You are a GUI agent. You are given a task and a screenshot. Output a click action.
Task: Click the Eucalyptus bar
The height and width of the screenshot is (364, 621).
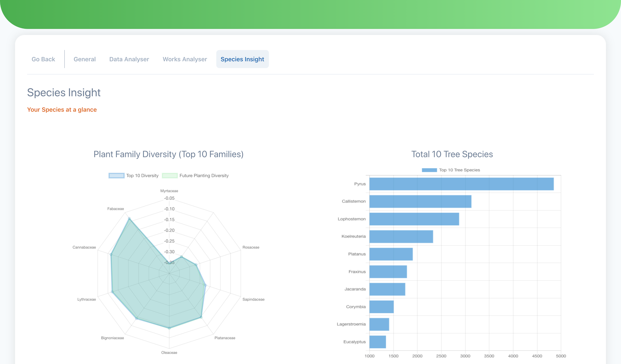click(378, 342)
